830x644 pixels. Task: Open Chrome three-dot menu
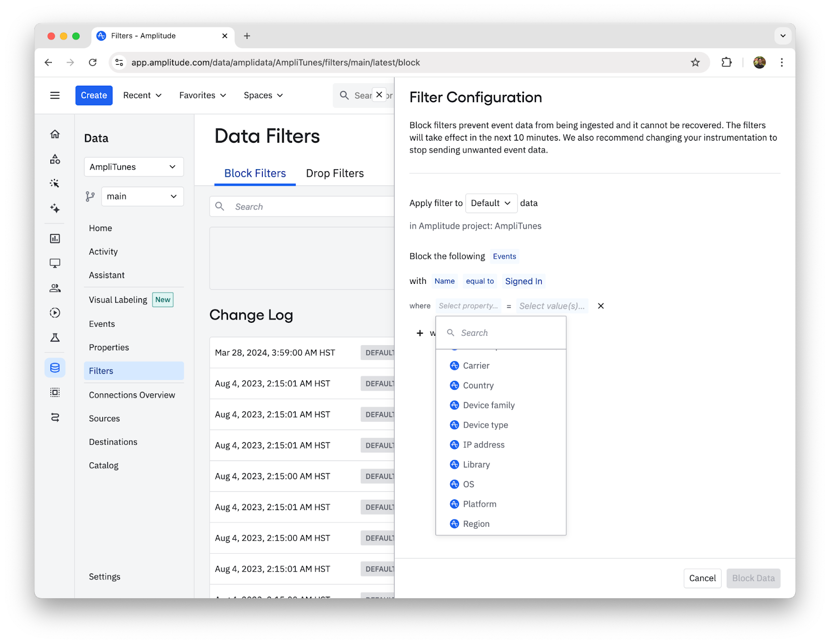(x=782, y=63)
